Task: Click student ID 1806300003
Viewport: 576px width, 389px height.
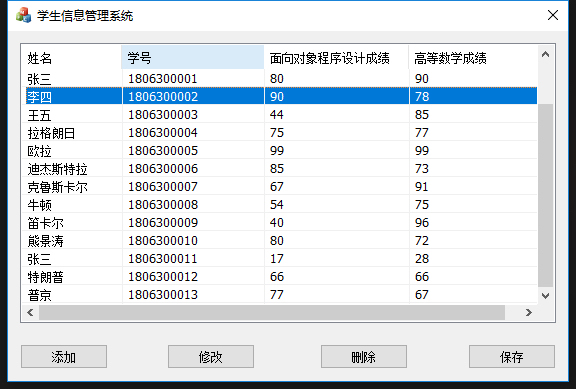Action: pos(163,115)
